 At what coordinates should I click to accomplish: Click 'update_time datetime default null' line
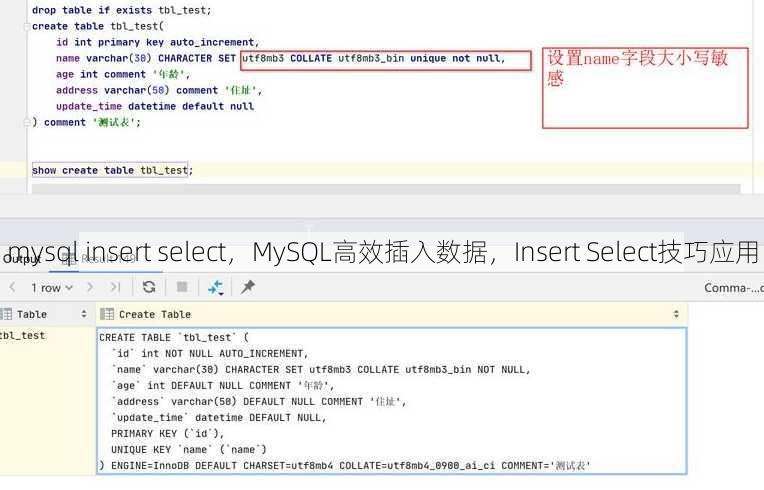[155, 106]
